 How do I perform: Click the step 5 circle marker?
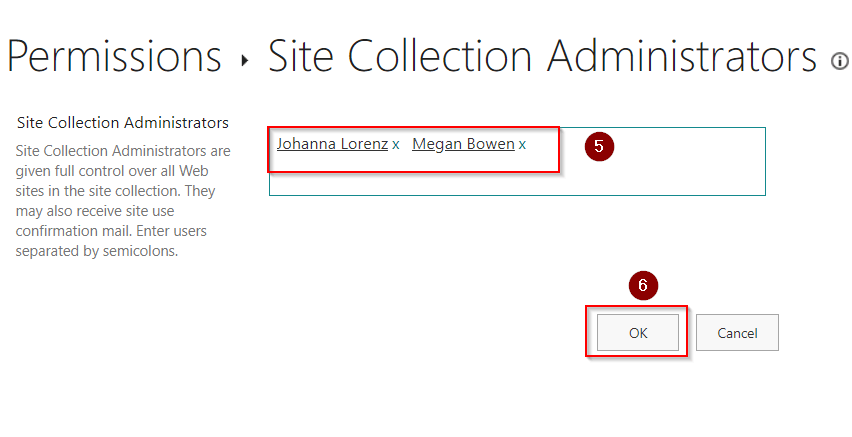point(598,146)
